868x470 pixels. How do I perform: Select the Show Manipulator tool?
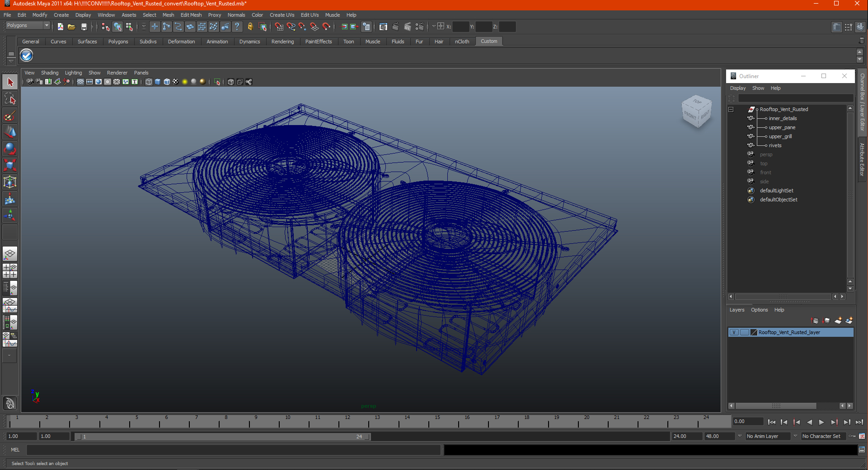(x=10, y=216)
